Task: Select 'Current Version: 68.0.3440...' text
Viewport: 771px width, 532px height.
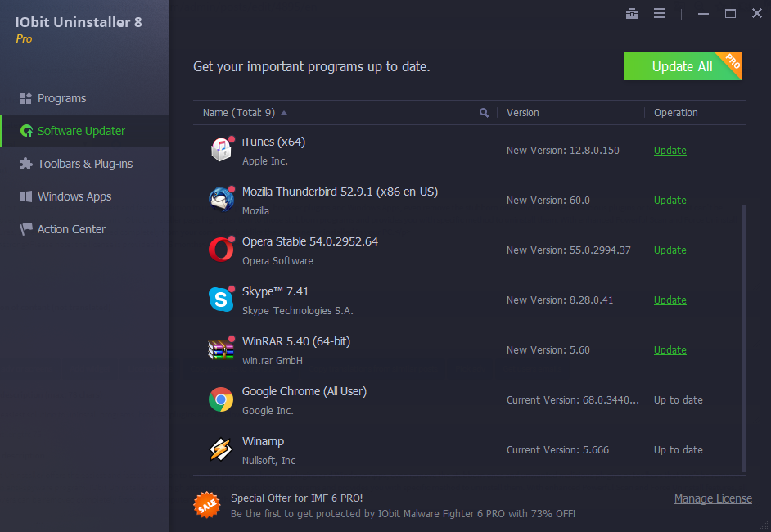Action: click(x=573, y=400)
